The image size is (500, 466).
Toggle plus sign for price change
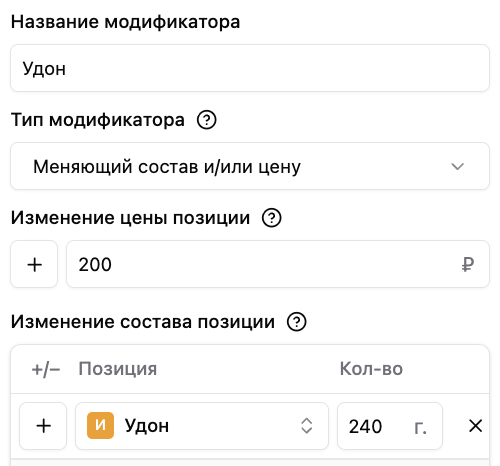coord(34,264)
